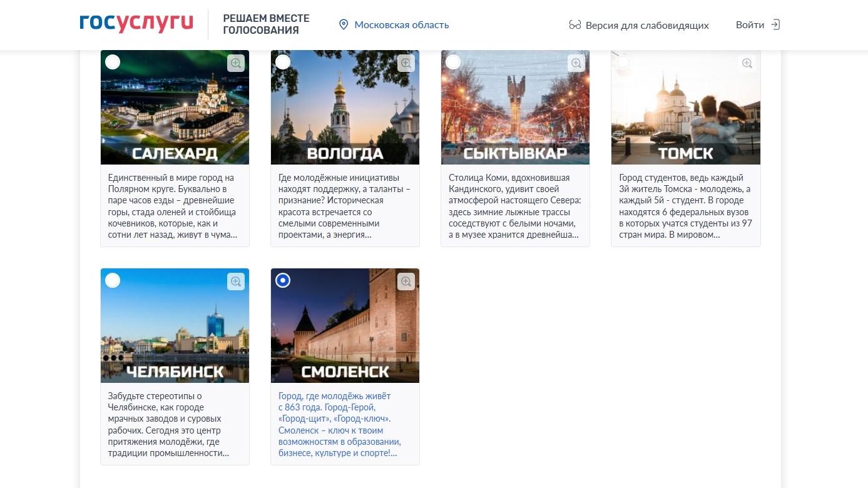Click the login arrow icon

[x=775, y=25]
